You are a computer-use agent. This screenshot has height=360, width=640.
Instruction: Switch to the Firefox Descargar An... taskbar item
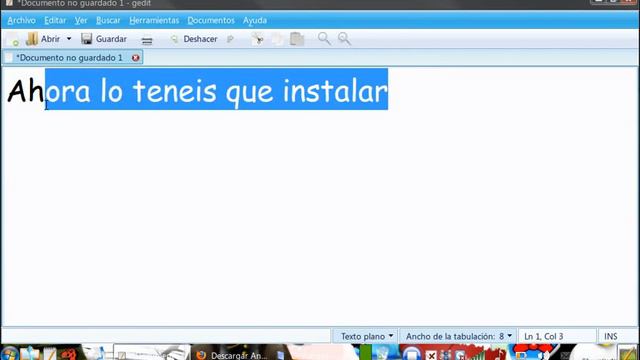pos(233,355)
